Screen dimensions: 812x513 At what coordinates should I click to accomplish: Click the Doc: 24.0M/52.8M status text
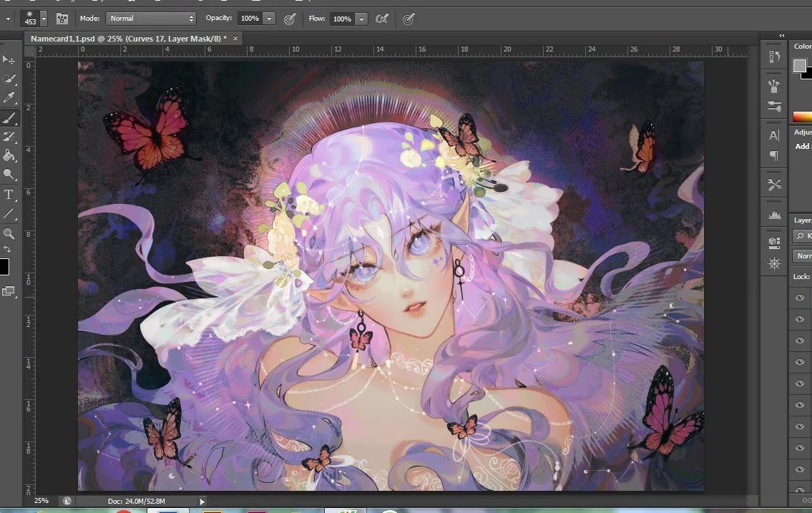(136, 501)
